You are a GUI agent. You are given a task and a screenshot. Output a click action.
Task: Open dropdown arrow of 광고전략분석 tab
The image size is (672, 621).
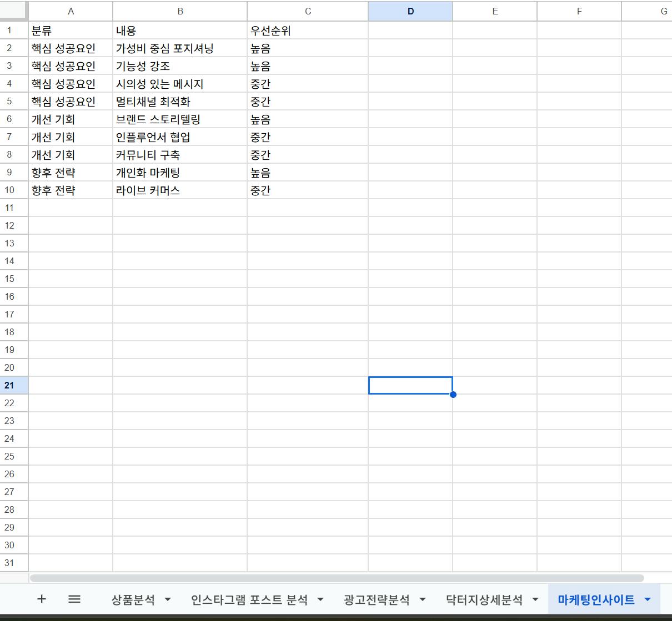(423, 599)
